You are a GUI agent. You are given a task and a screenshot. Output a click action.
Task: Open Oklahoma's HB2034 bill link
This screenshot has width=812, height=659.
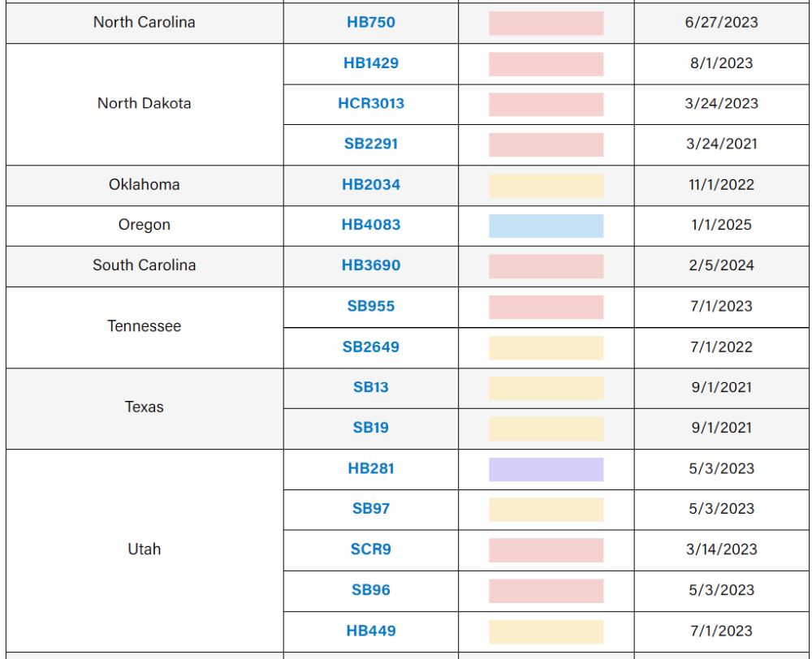tap(371, 185)
